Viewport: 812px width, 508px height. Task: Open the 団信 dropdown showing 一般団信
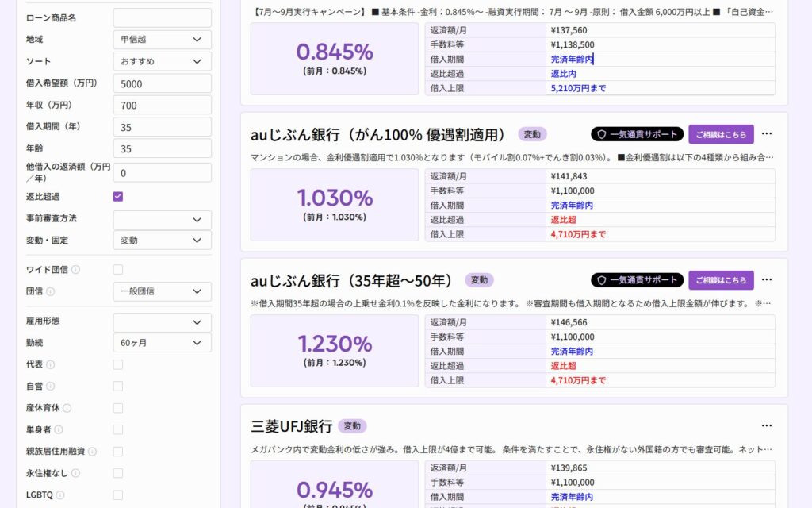[162, 291]
